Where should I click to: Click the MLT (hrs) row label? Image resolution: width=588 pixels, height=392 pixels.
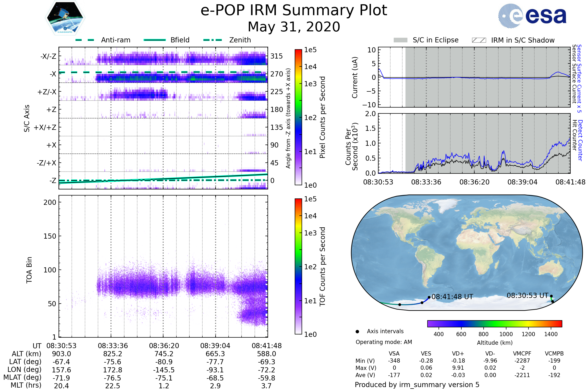tap(26, 385)
